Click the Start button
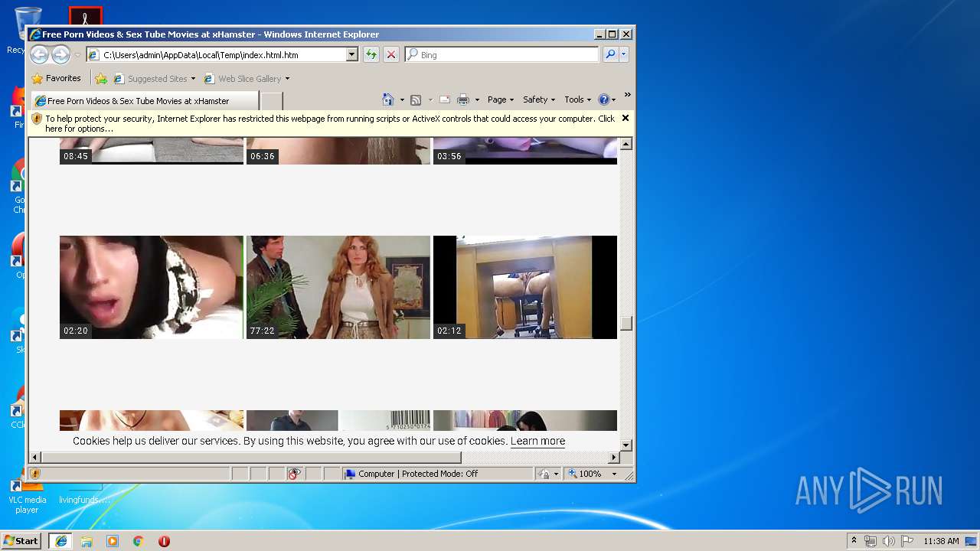The height and width of the screenshot is (551, 980). [x=21, y=541]
